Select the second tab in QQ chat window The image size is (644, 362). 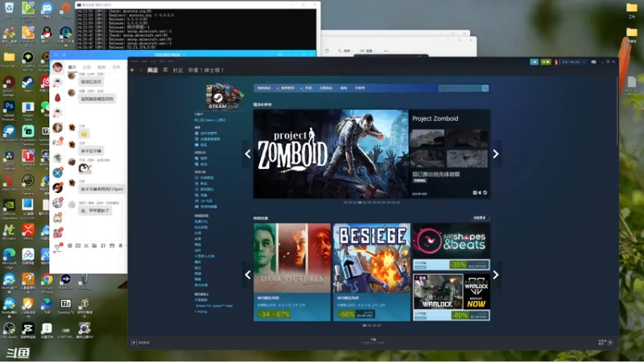pos(87,67)
